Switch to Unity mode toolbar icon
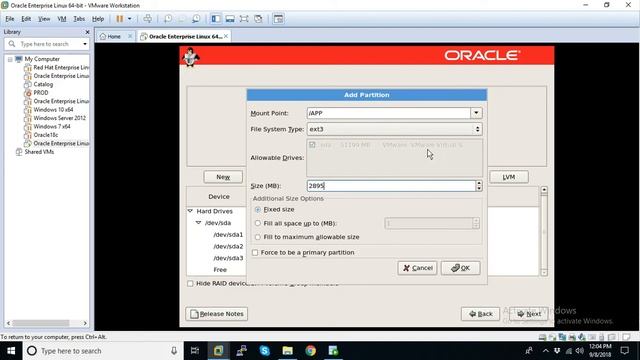This screenshot has width=640, height=360. tap(258, 19)
